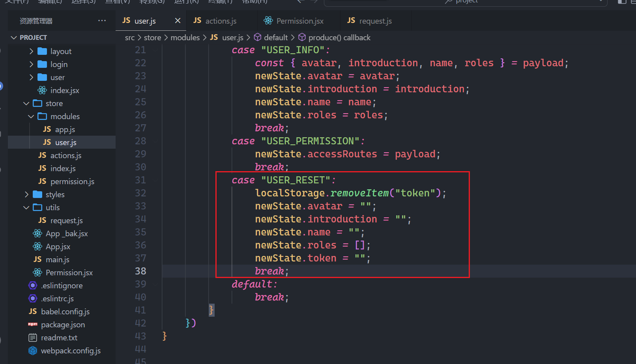Click the JS icon beside actions.js in explorer
Image resolution: width=636 pixels, height=364 pixels.
click(x=42, y=155)
